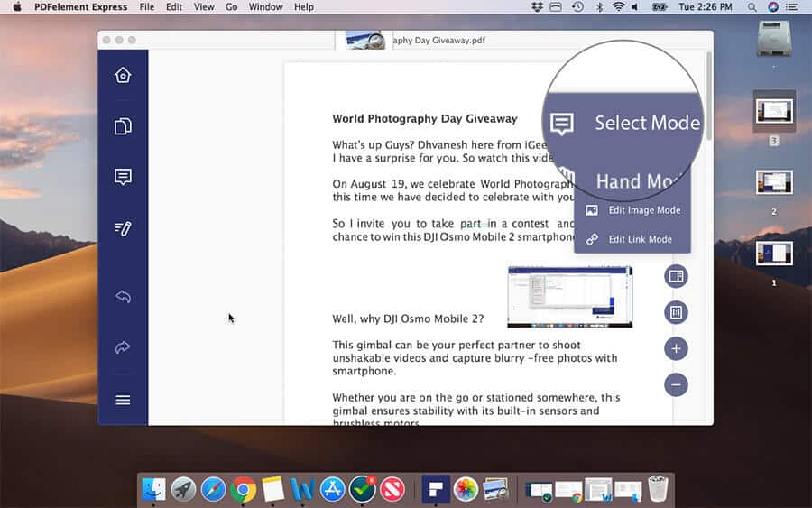Open the Trash in the Dock

[658, 488]
